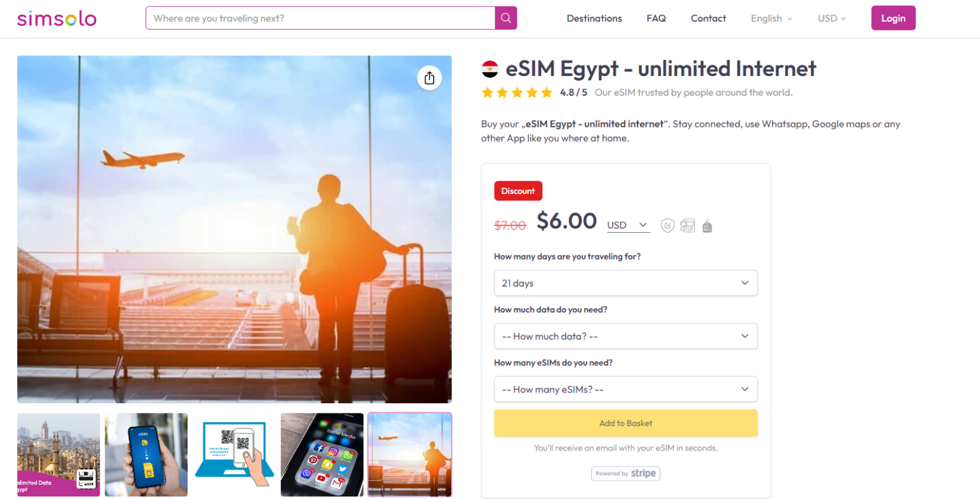Open the 'How much data?' dropdown
This screenshot has width=980, height=499.
[x=625, y=336]
